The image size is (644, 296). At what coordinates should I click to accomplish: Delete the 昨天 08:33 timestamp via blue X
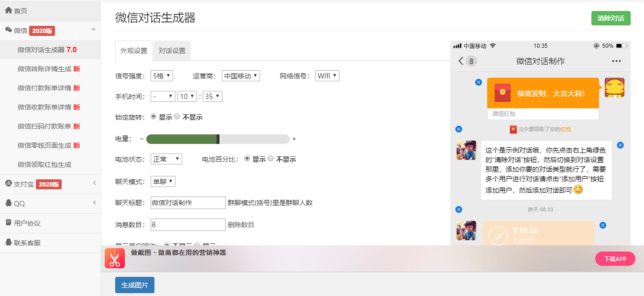[x=458, y=209]
